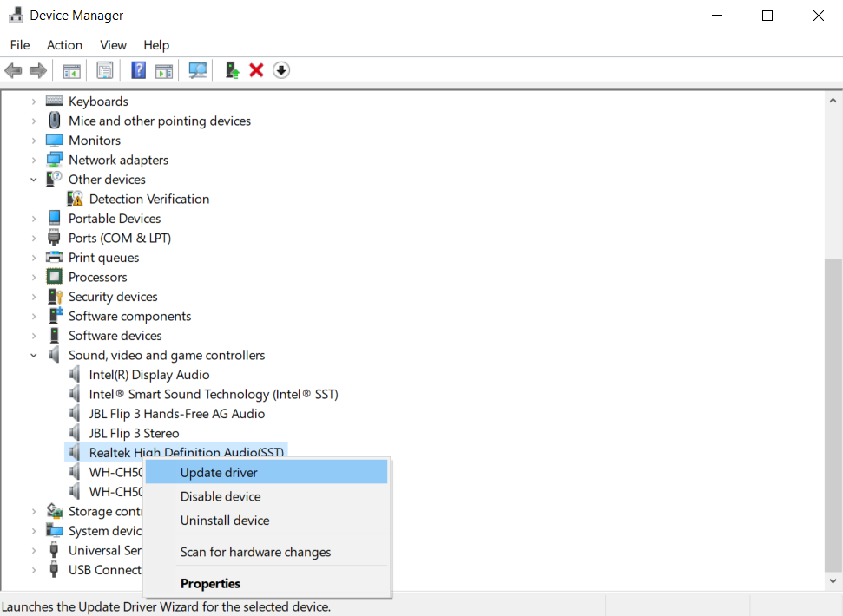Viewport: 843px width, 616px height.
Task: Click the Detection Verification warning icon
Action: point(75,199)
